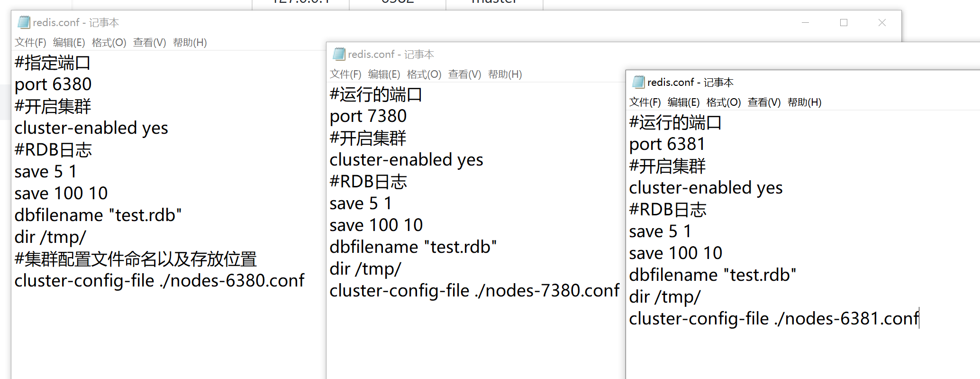Click 'save 100 10' in port 7380 window
The width and height of the screenshot is (980, 379).
click(x=376, y=225)
